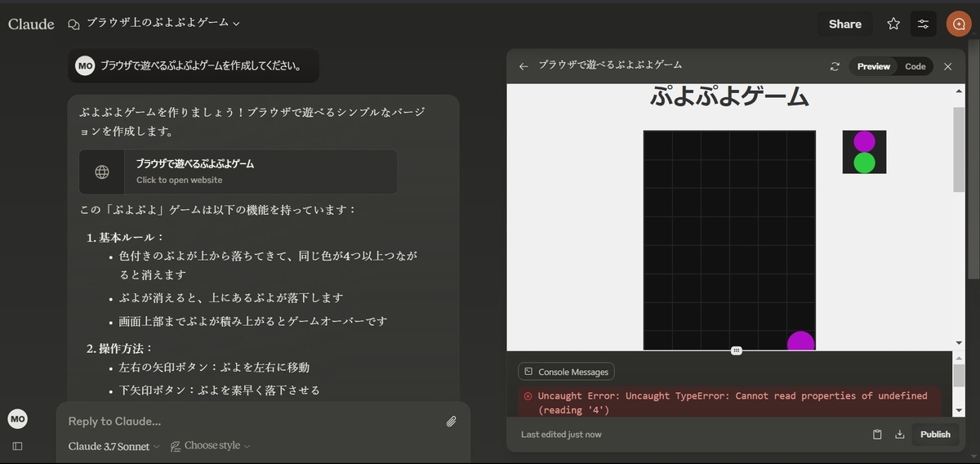The width and height of the screenshot is (980, 464).
Task: Open the chat controls sliders icon
Action: point(923,24)
